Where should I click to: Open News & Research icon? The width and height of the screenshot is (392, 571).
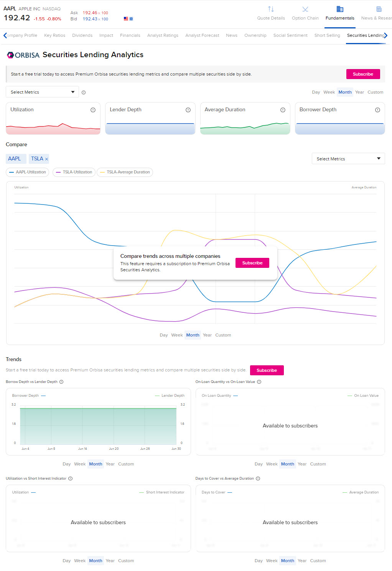coord(379,9)
